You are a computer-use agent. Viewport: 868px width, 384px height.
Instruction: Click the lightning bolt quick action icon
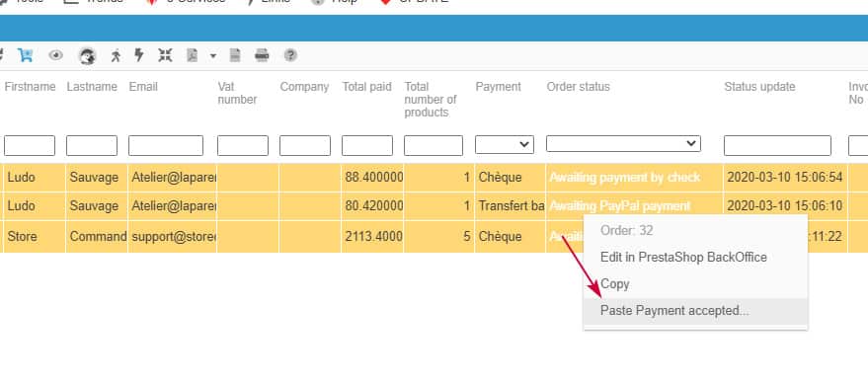coord(139,55)
